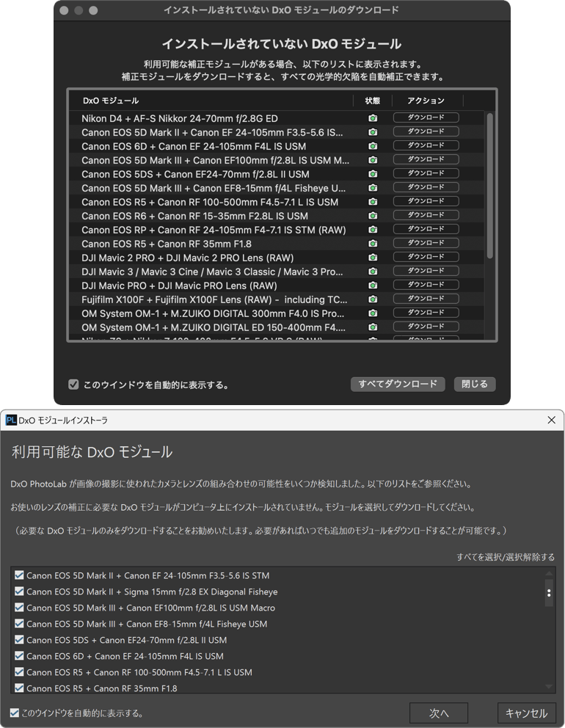Click すべてを選択/選択解除する link

click(506, 557)
